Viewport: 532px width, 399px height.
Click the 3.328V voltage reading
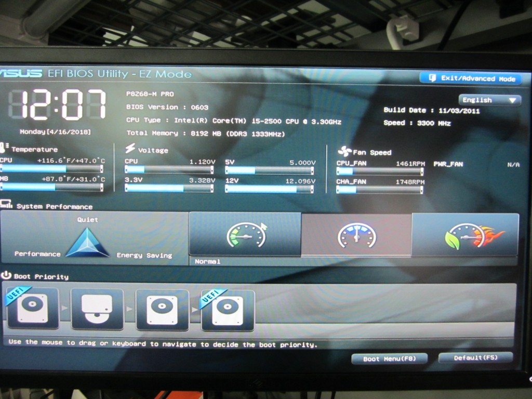(x=202, y=180)
